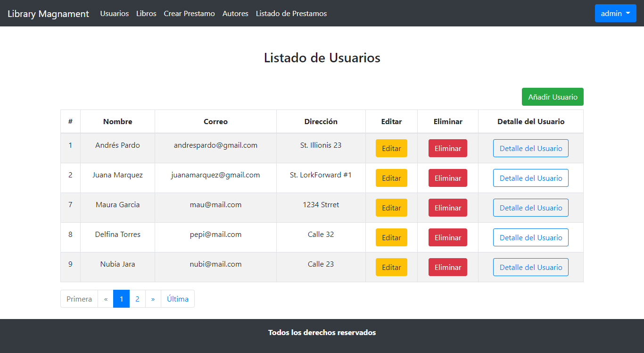Click the name Maura Garcia
The image size is (644, 353).
pyautogui.click(x=117, y=205)
